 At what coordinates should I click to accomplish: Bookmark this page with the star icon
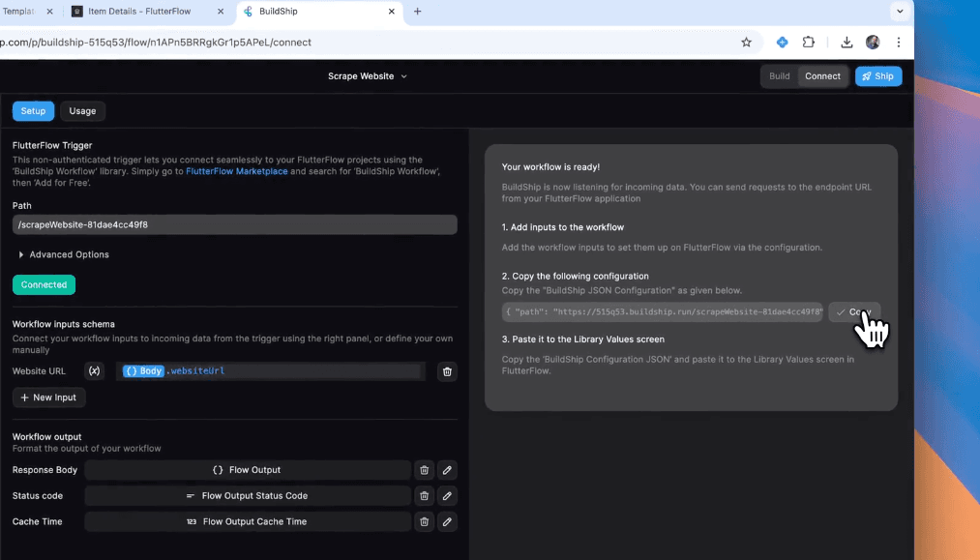pyautogui.click(x=746, y=43)
